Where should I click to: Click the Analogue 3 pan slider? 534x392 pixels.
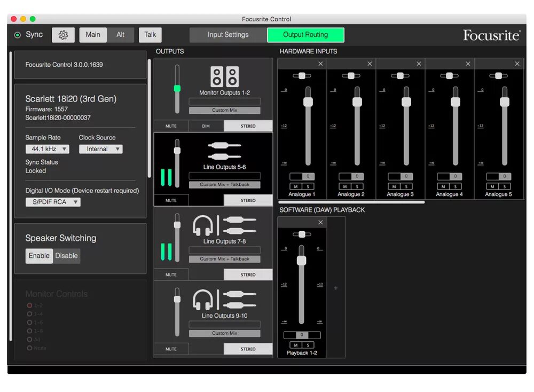[x=400, y=76]
